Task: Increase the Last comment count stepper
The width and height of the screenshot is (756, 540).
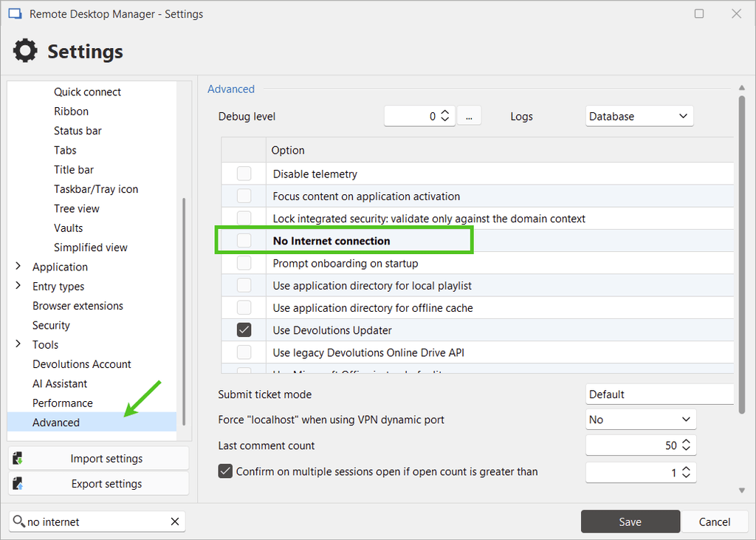Action: coord(686,442)
